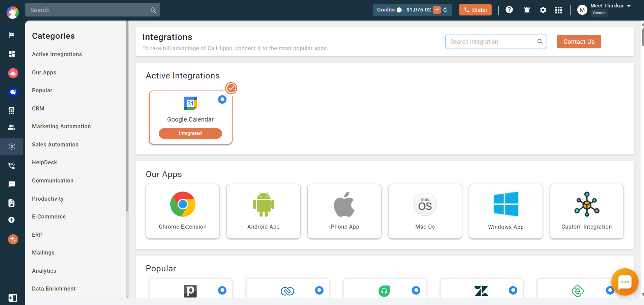Select Mailings category
The image size is (644, 305).
tap(43, 253)
